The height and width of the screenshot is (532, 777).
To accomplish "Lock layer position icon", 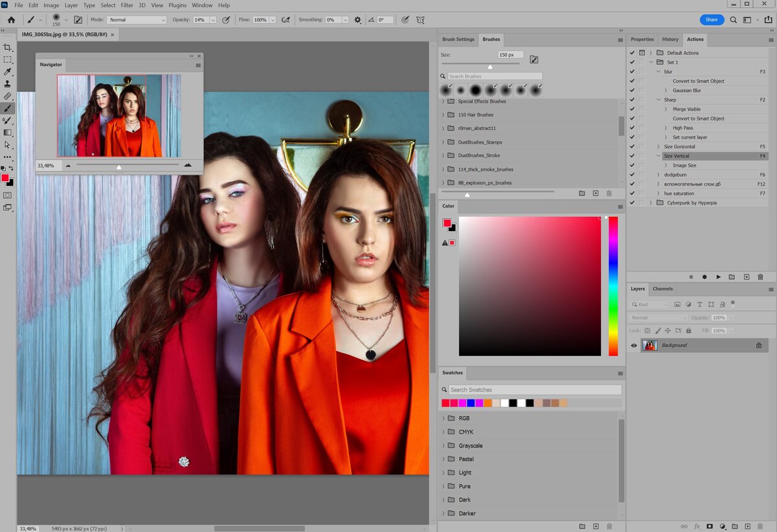I will 668,331.
